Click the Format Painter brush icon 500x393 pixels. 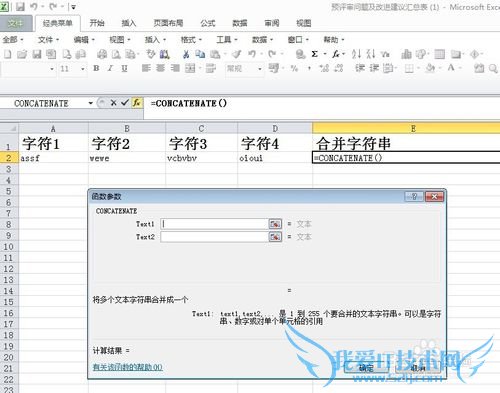(236, 54)
